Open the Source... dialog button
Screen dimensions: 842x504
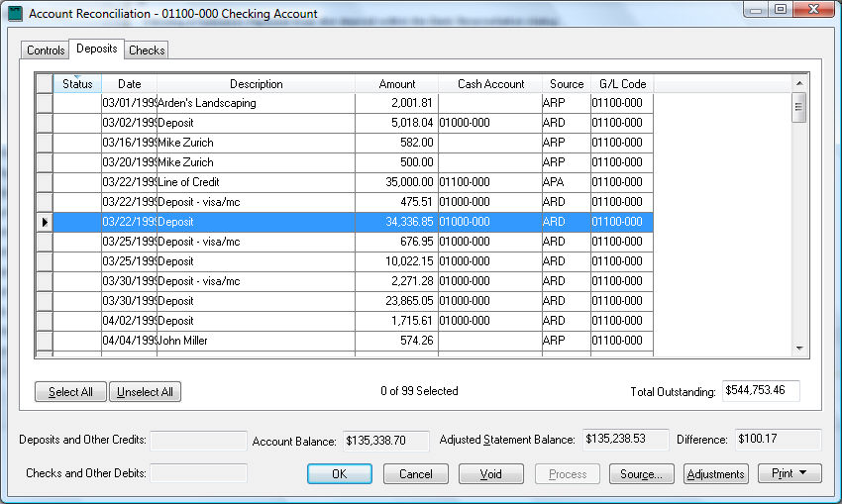click(x=641, y=474)
